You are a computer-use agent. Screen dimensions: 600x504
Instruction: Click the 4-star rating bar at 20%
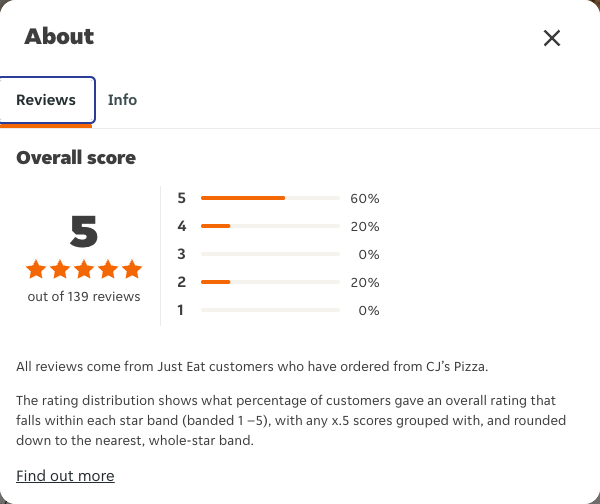click(270, 226)
